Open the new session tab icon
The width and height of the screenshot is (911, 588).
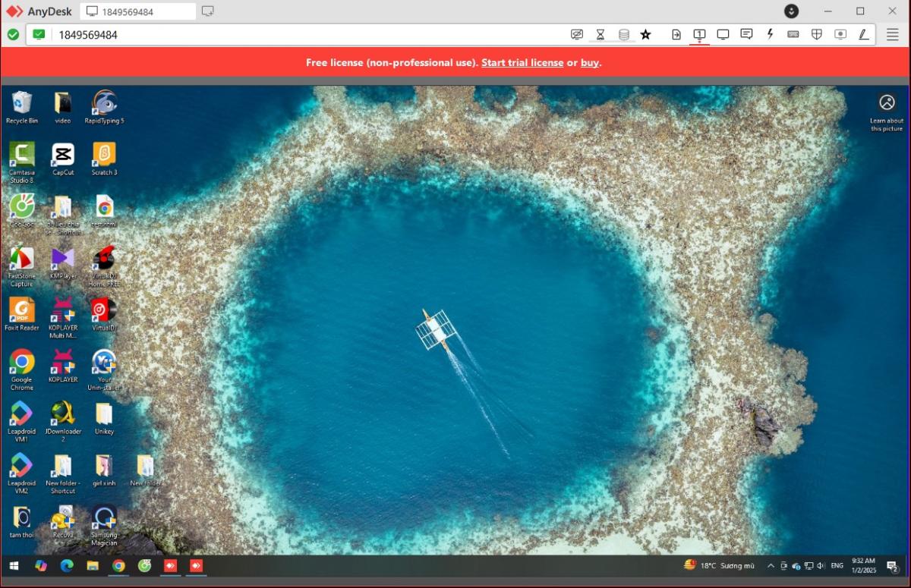coord(207,11)
